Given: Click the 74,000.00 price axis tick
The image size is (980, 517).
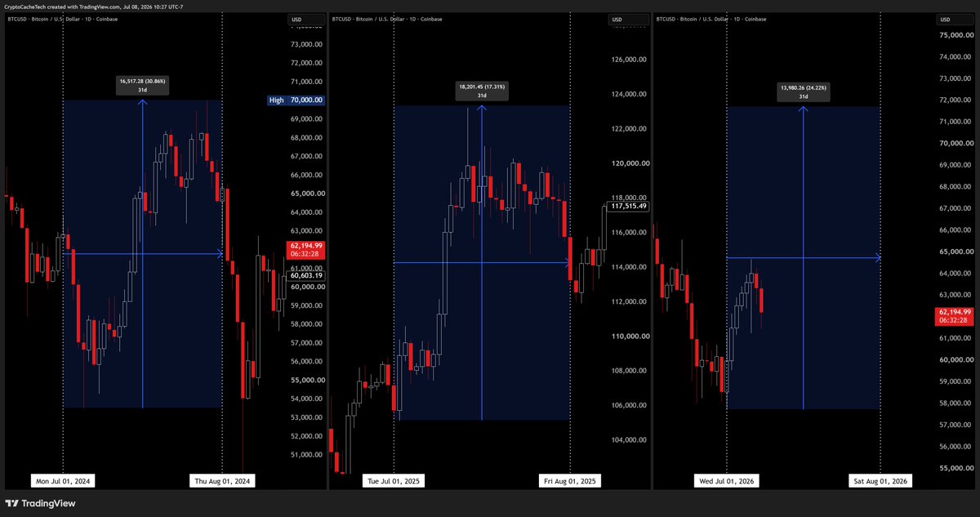Looking at the screenshot, I should (955, 57).
